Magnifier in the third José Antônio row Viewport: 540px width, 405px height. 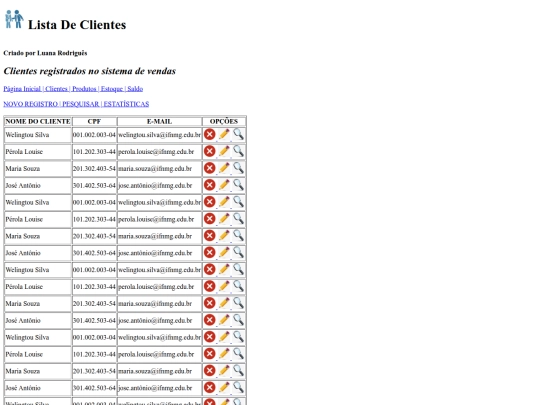(238, 320)
